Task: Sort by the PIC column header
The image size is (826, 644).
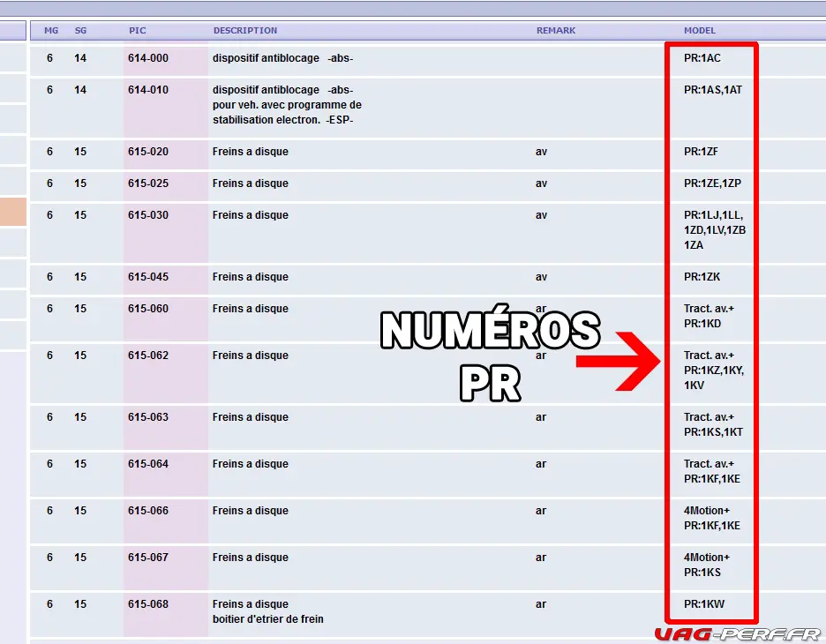Action: (x=138, y=31)
